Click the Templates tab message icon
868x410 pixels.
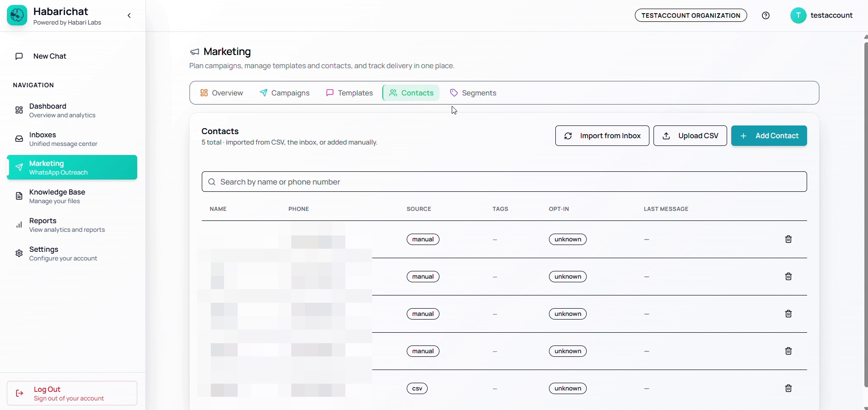330,93
